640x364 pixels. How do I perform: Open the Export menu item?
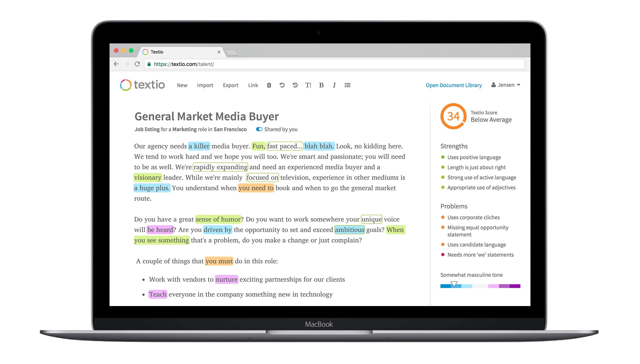pos(231,85)
